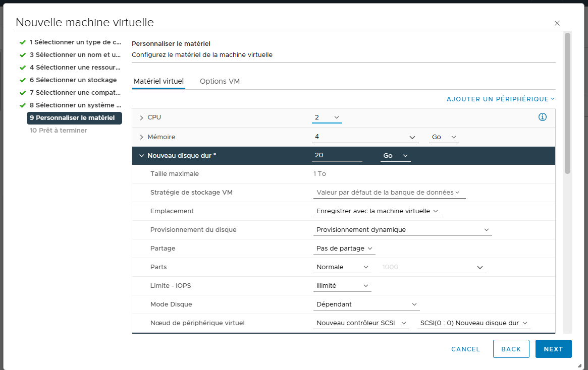The width and height of the screenshot is (588, 370).
Task: Open the Limite - IOPS dropdown
Action: pos(342,286)
